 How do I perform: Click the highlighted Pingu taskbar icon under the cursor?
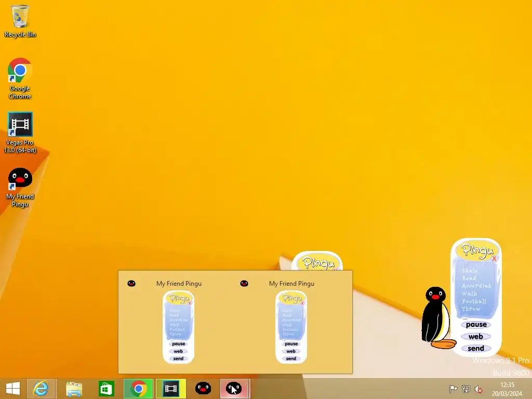234,389
